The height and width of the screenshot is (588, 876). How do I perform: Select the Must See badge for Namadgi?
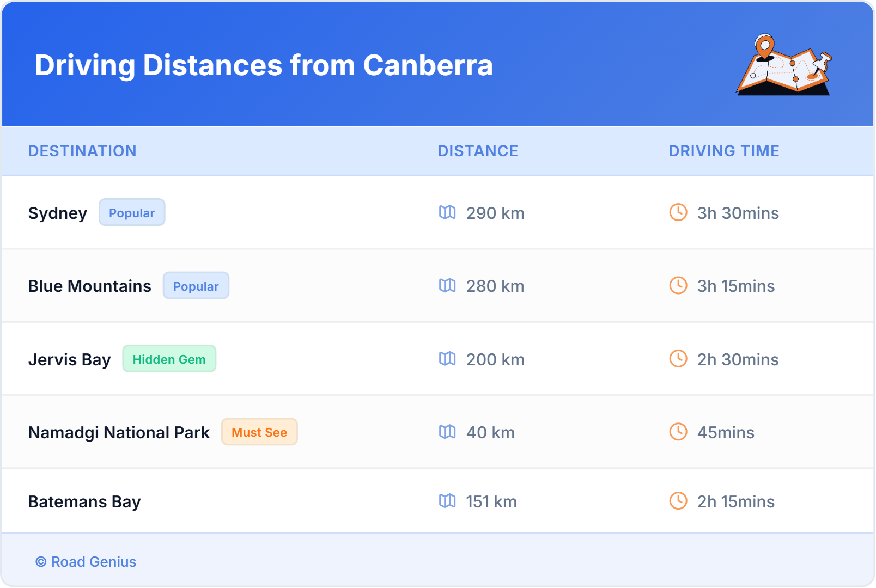tap(259, 432)
